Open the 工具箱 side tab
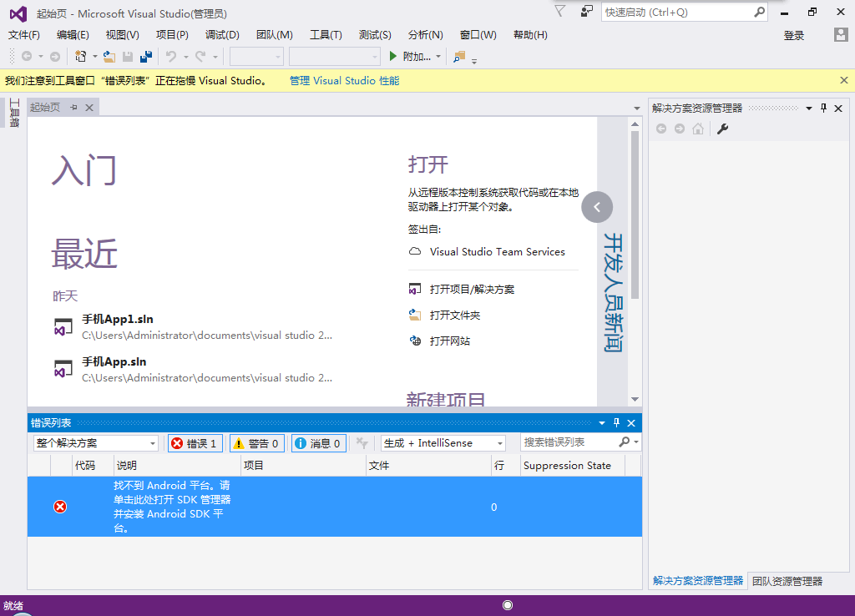 point(14,113)
